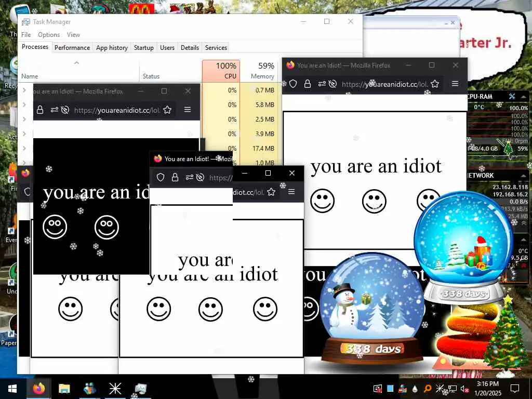Open the Users tab in Task Manager

click(167, 48)
